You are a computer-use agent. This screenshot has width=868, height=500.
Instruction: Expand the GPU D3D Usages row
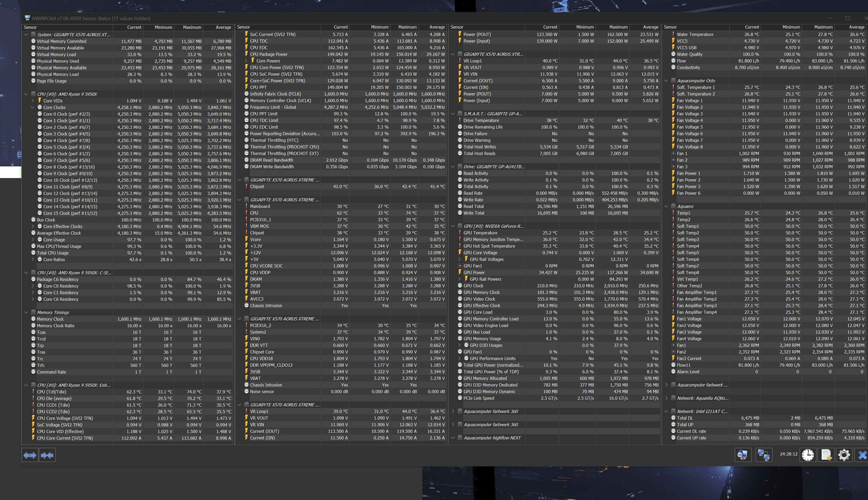460,345
